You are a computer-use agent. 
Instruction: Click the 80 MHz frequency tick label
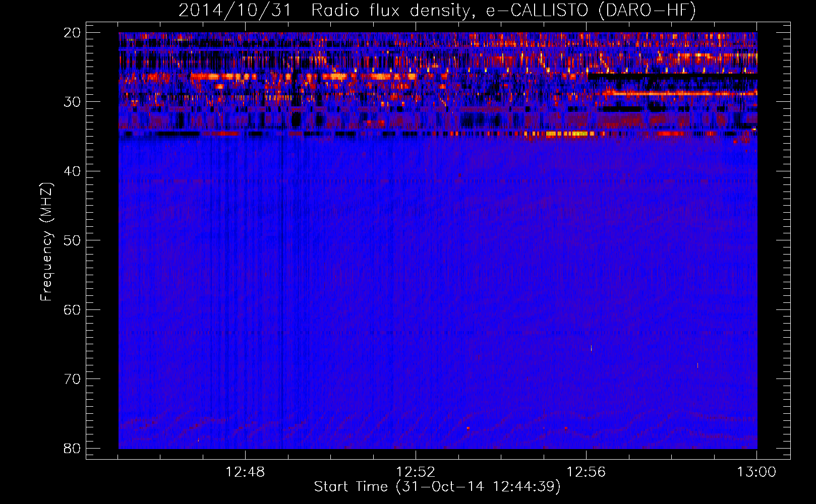click(x=72, y=449)
